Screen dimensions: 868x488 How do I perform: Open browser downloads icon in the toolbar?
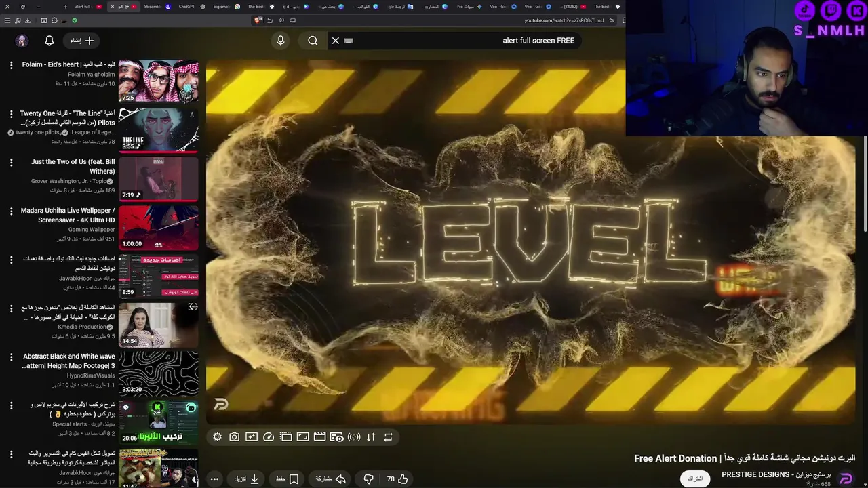point(28,20)
